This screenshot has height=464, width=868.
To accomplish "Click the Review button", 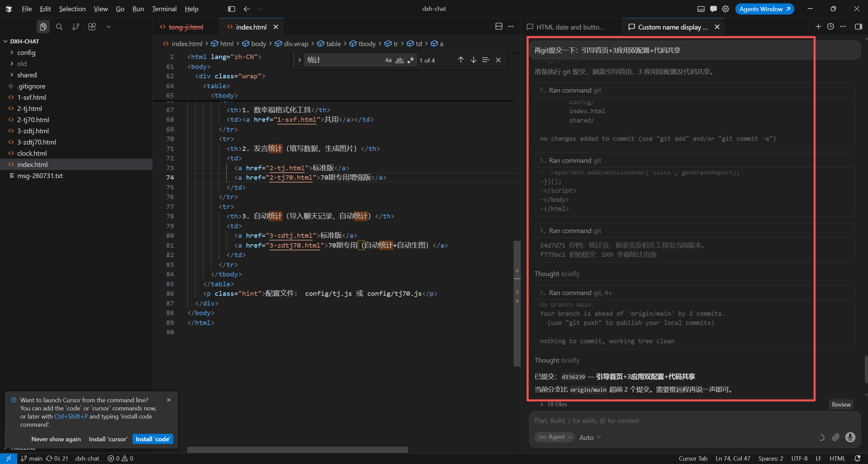I will point(841,404).
